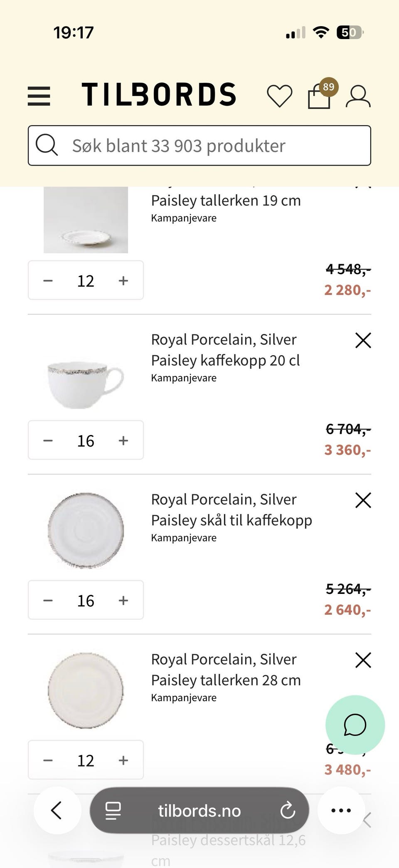Open the browser three-dots menu
The height and width of the screenshot is (868, 399).
[x=341, y=810]
